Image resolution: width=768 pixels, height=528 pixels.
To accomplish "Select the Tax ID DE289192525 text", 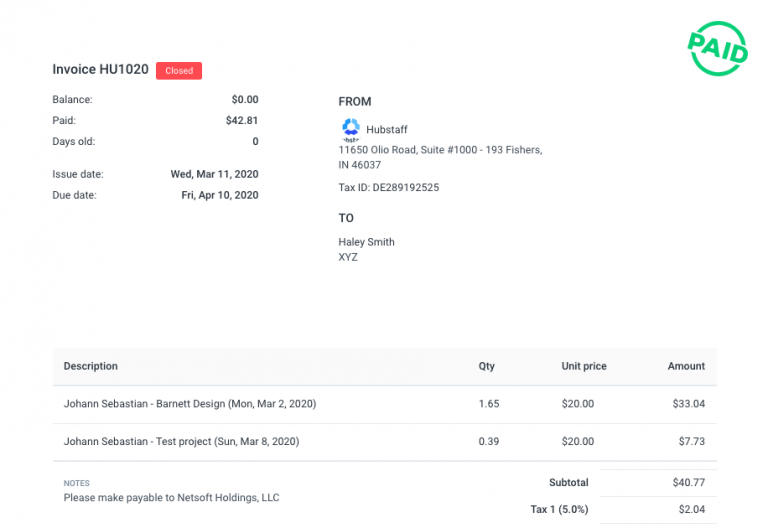I will click(x=389, y=187).
